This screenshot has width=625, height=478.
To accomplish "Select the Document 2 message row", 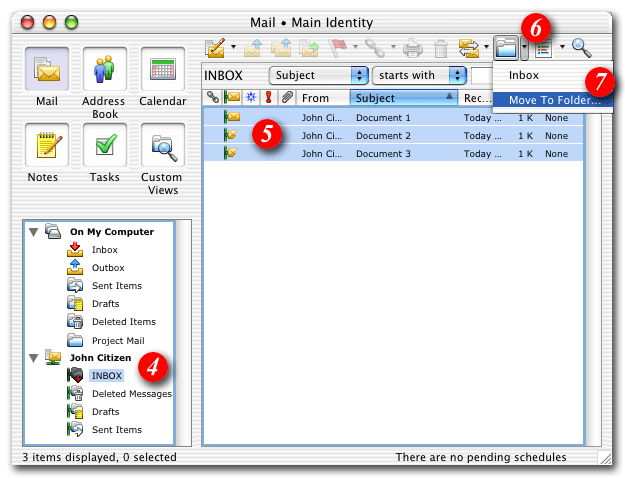I will (383, 135).
